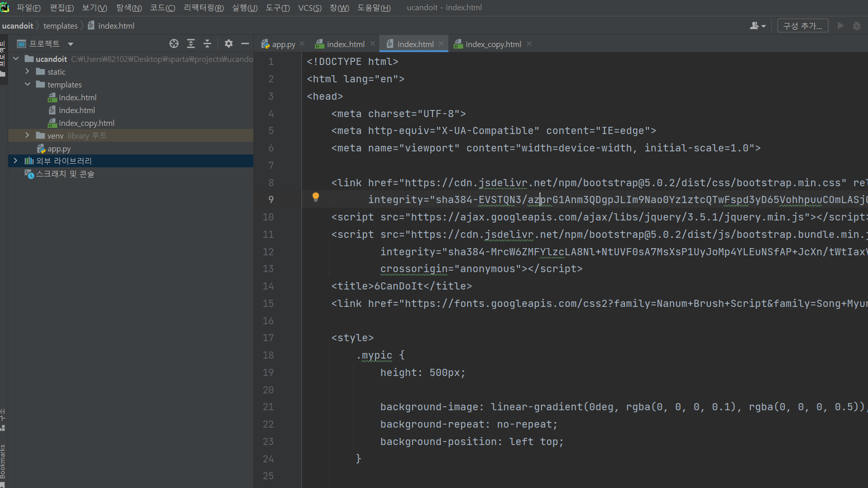Close the index_copy.html editor tab
Screen dimensions: 868x488
(529, 43)
